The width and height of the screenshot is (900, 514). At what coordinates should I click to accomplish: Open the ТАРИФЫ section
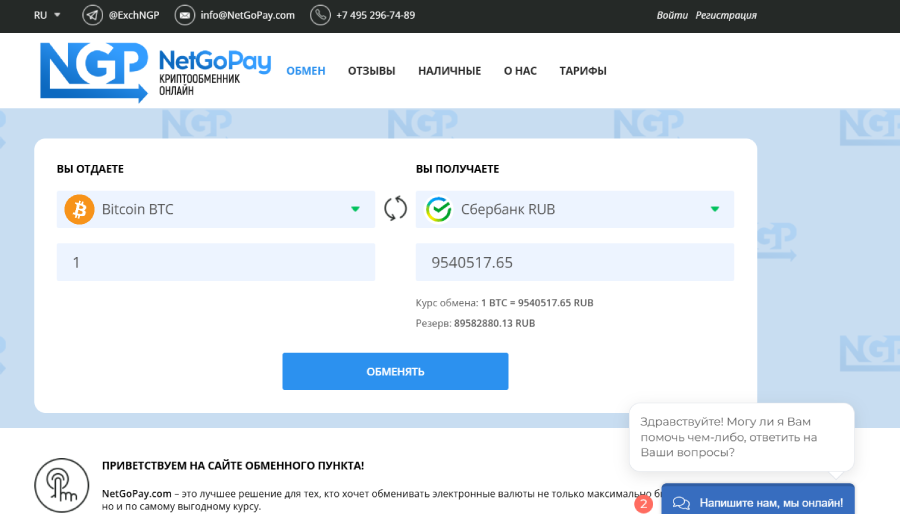[x=583, y=71]
